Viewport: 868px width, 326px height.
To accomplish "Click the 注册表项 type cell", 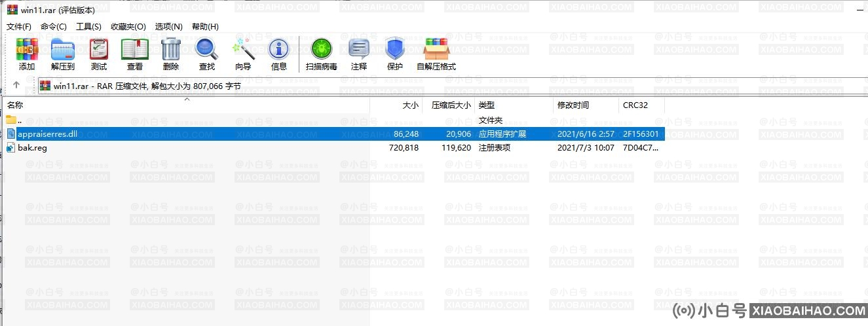I will 494,147.
